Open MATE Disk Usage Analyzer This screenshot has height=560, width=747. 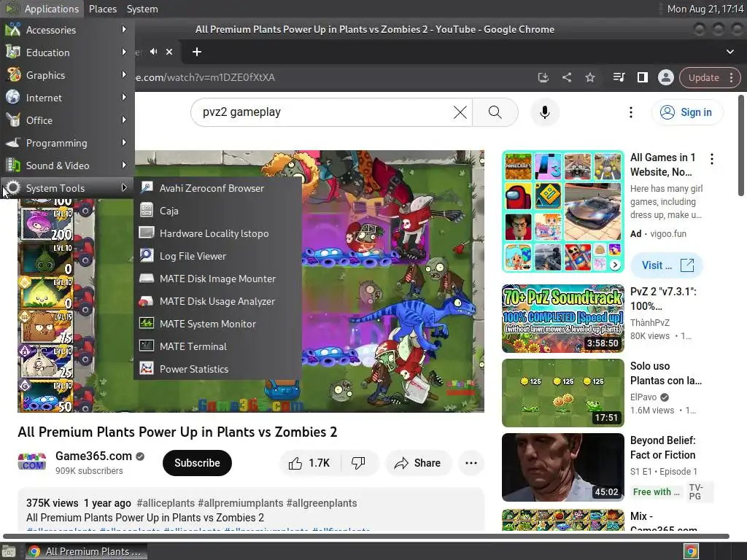(x=217, y=301)
